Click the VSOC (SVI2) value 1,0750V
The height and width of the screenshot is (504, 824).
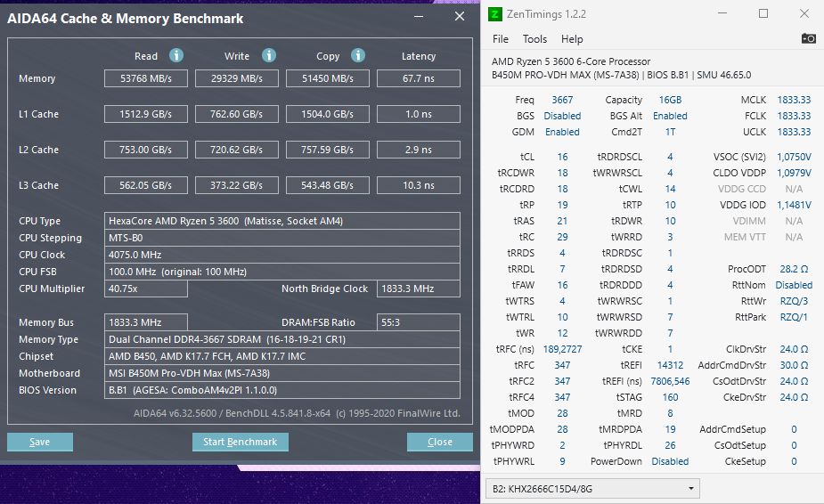[794, 157]
